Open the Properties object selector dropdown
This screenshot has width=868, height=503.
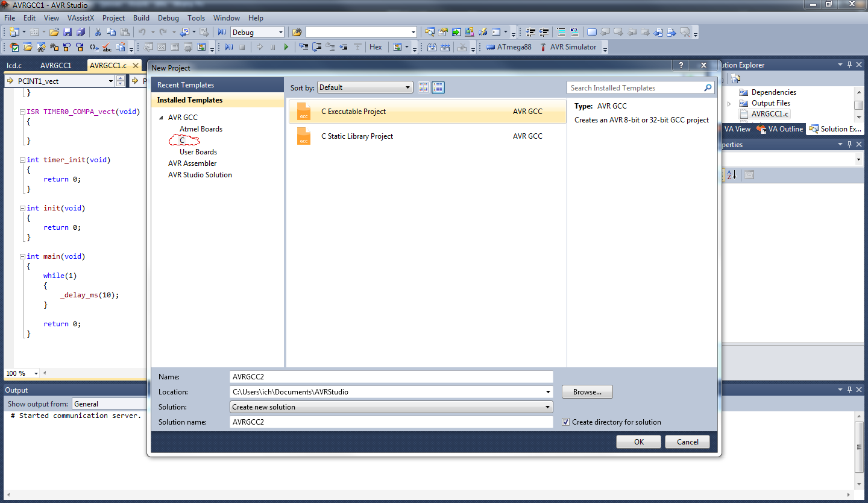coord(858,159)
